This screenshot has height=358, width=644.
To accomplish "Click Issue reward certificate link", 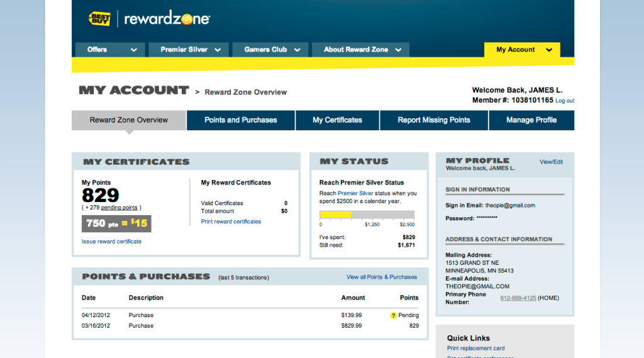I will pyautogui.click(x=111, y=242).
